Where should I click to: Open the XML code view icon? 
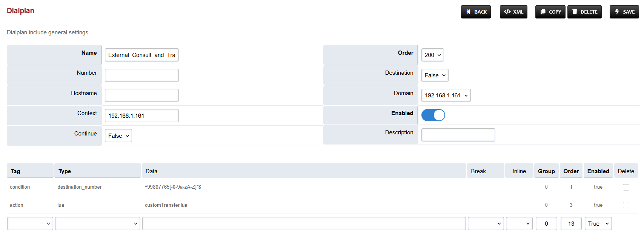507,12
